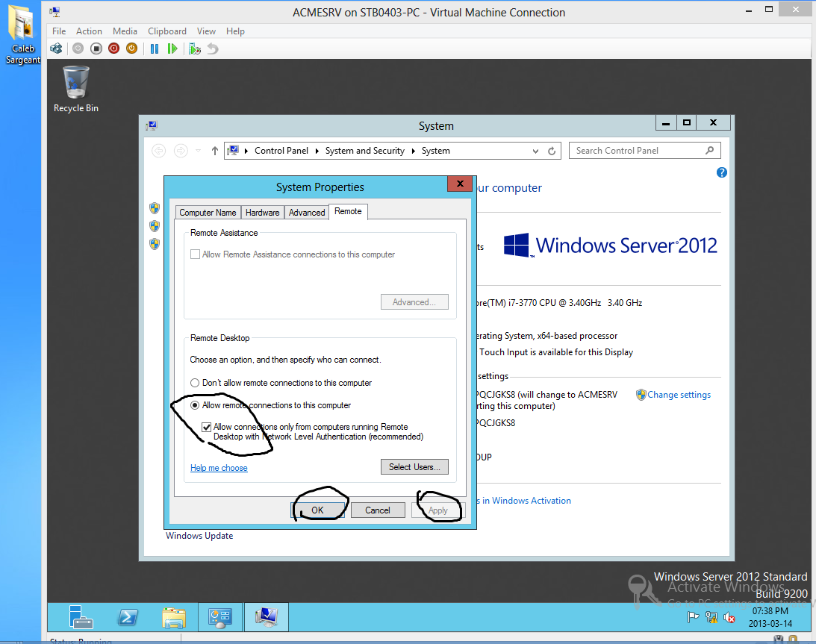Select the Remote tab

coord(348,212)
